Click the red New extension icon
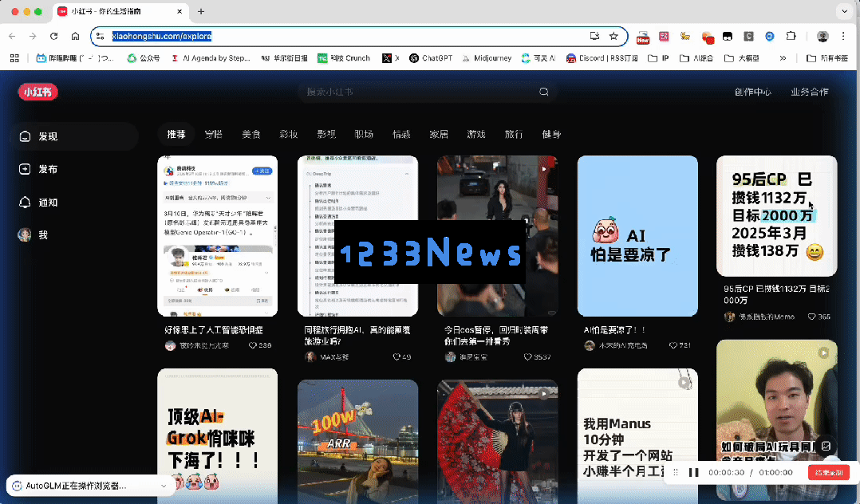 tap(643, 37)
